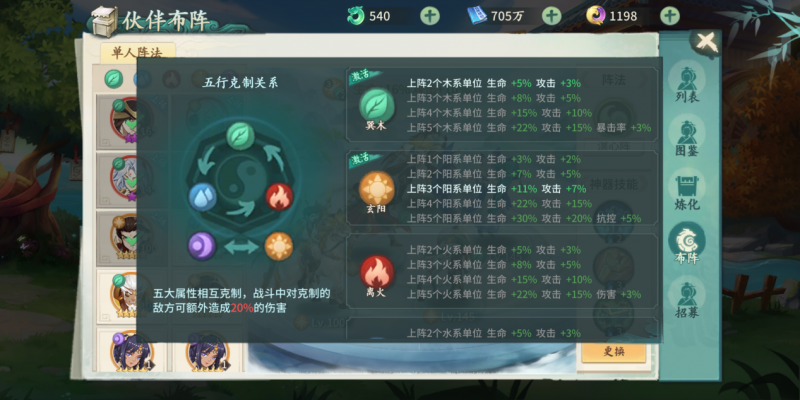Click the blue water drop element icon
This screenshot has height=400, width=800.
(x=203, y=197)
